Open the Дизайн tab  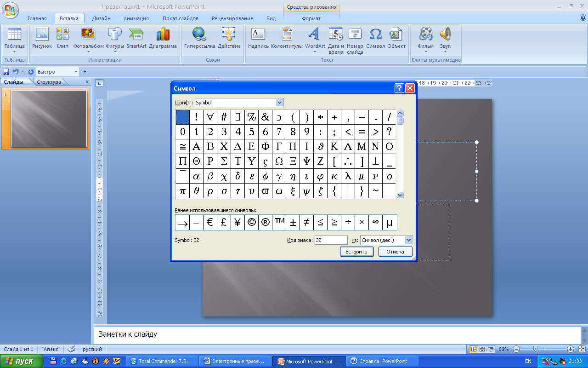[x=101, y=18]
